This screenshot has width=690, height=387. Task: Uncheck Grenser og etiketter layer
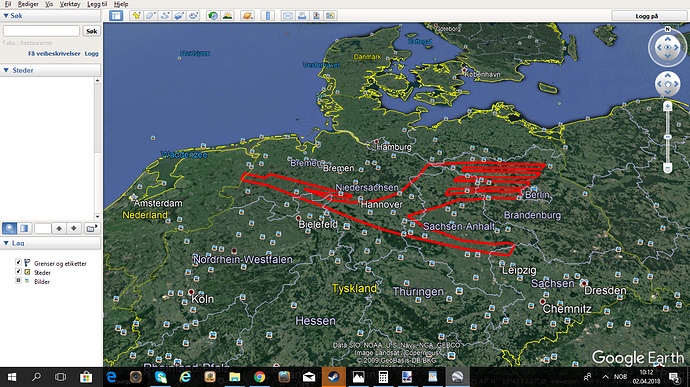(x=18, y=262)
